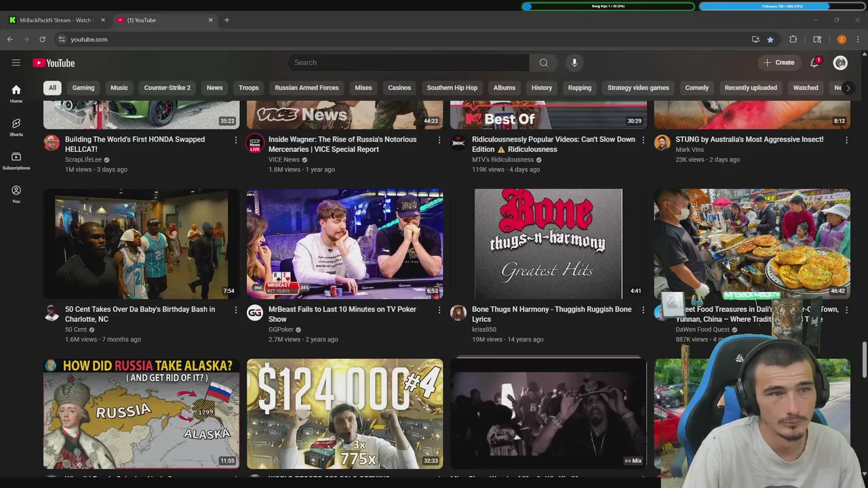Start voice search with the microphone

click(574, 62)
